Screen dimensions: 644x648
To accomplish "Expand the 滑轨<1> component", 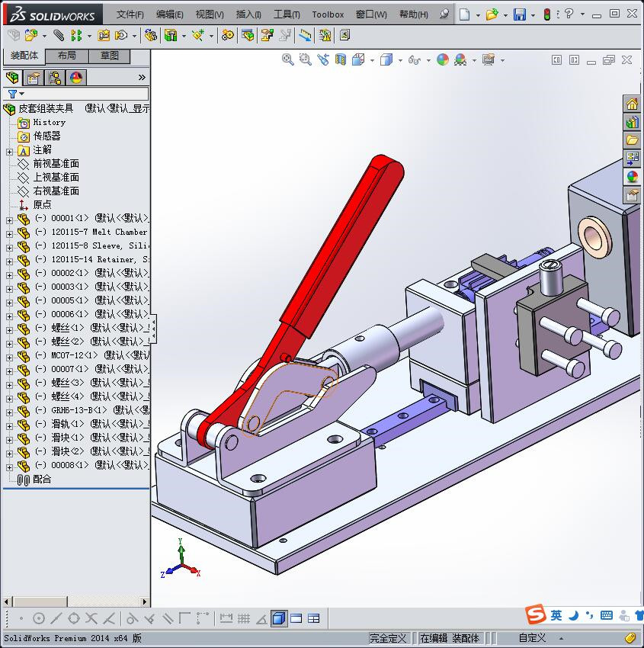I will pyautogui.click(x=9, y=426).
